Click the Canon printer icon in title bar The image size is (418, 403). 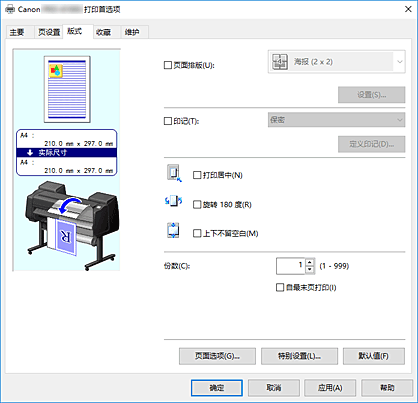pyautogui.click(x=10, y=9)
